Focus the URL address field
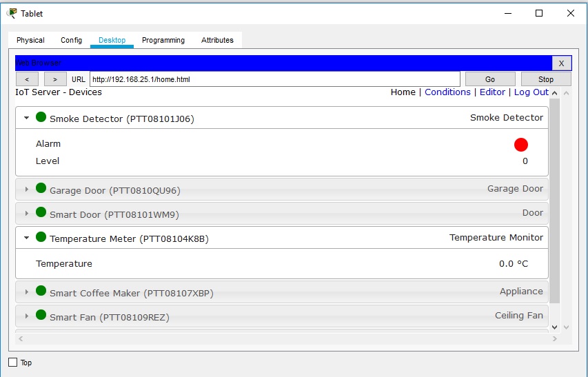Screen dimensions: 588x377 [x=275, y=79]
